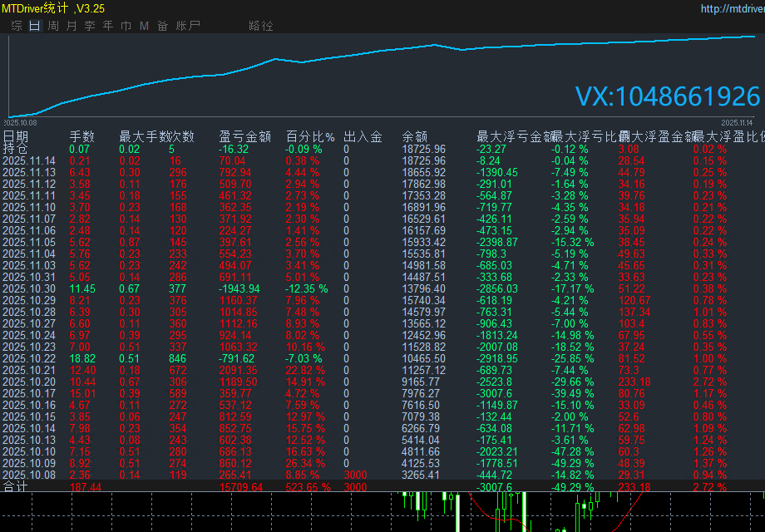Select the 日 daily statistics tab
This screenshot has width=765, height=532.
[x=34, y=26]
